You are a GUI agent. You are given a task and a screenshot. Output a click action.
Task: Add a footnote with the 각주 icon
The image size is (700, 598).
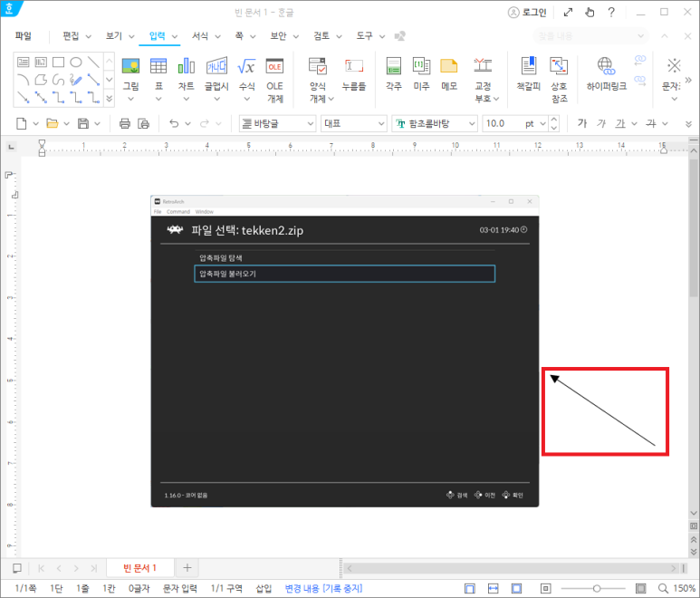pos(394,66)
